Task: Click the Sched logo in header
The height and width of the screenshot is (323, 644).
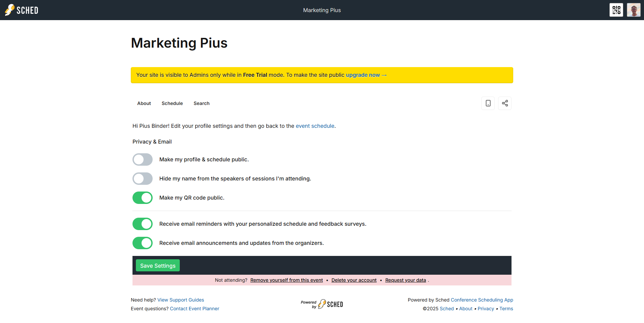Action: (x=21, y=10)
